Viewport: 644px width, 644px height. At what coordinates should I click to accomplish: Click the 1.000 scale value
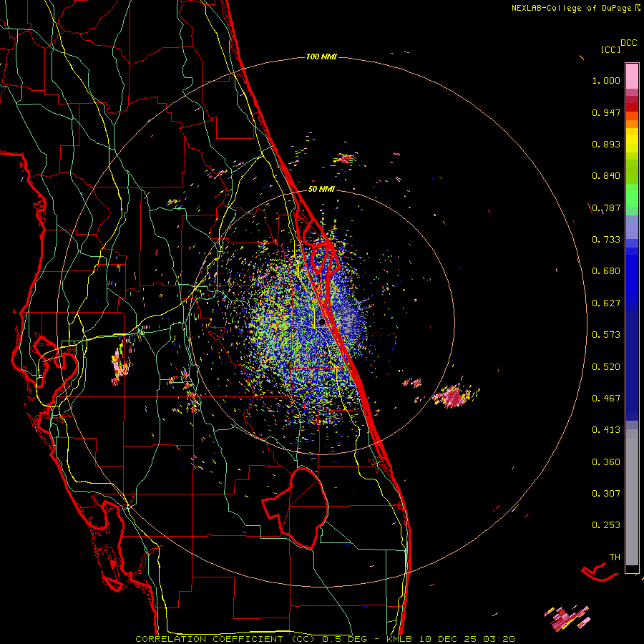tap(606, 80)
